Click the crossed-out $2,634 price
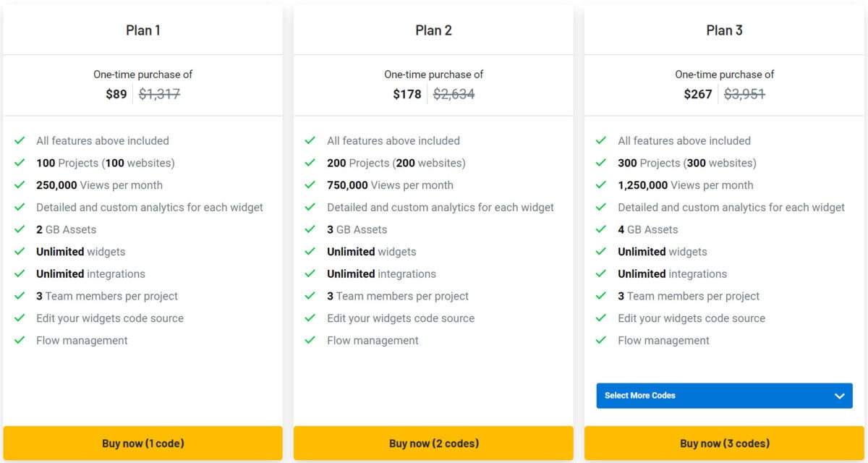 tap(454, 94)
